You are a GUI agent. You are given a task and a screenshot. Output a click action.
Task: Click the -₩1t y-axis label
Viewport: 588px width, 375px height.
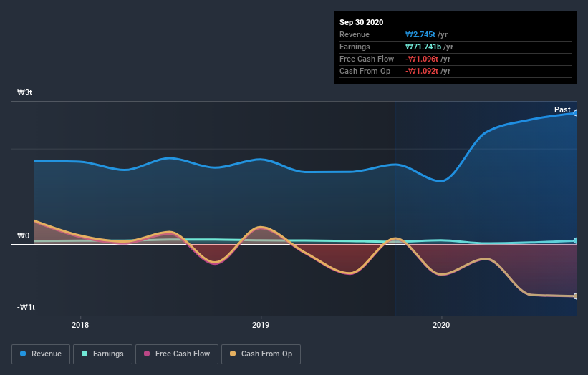[26, 307]
